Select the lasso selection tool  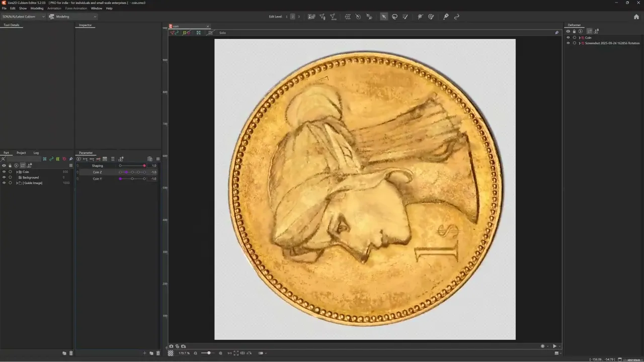[394, 17]
